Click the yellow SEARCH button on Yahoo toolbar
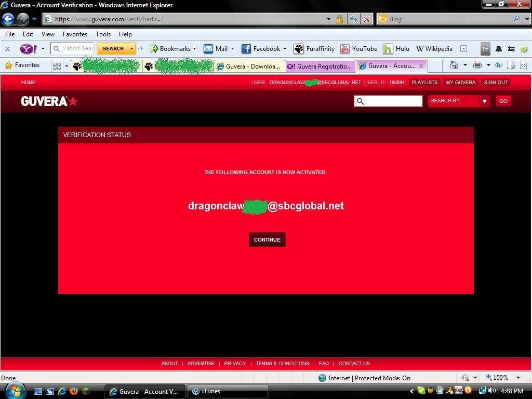The height and width of the screenshot is (399, 532). (113, 48)
